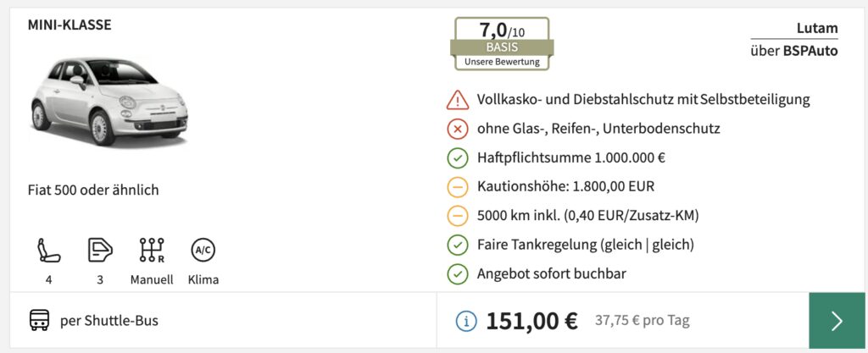Viewport: 868px width, 353px height.
Task: Click the price info icon
Action: tap(465, 322)
